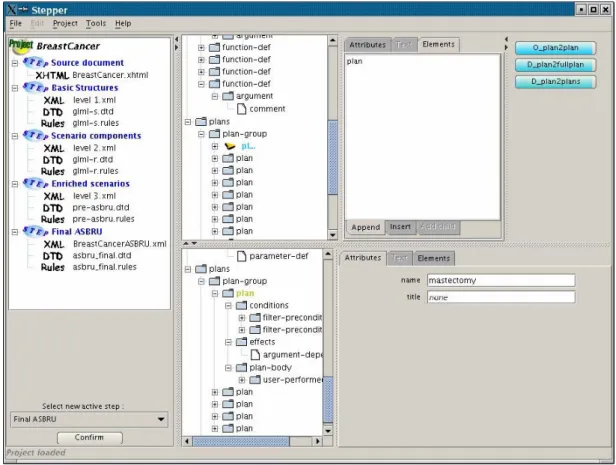This screenshot has width=616, height=465.
Task: Click the STEP icon beside Final ASBRU
Action: [35, 231]
